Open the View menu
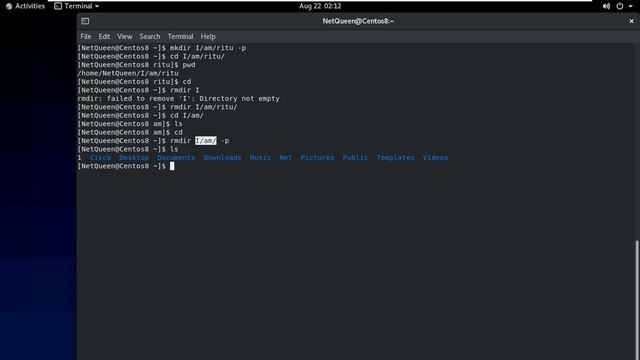The image size is (640, 360). click(x=124, y=36)
